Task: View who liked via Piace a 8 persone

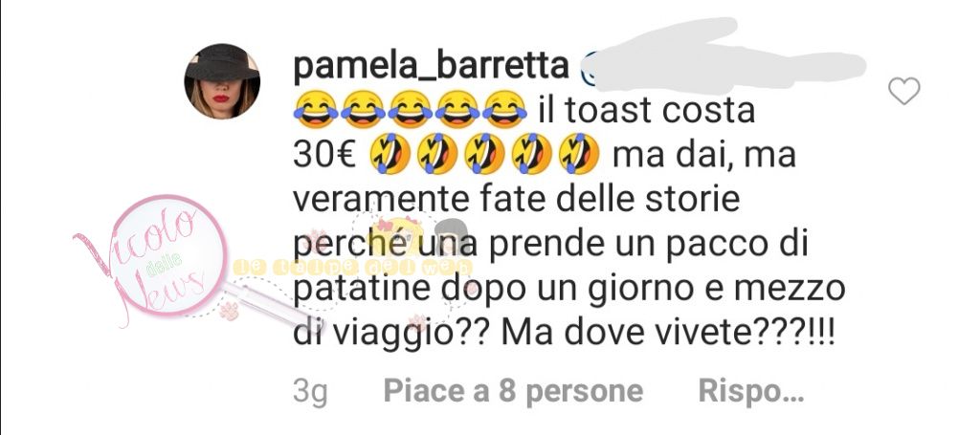Action: [513, 391]
